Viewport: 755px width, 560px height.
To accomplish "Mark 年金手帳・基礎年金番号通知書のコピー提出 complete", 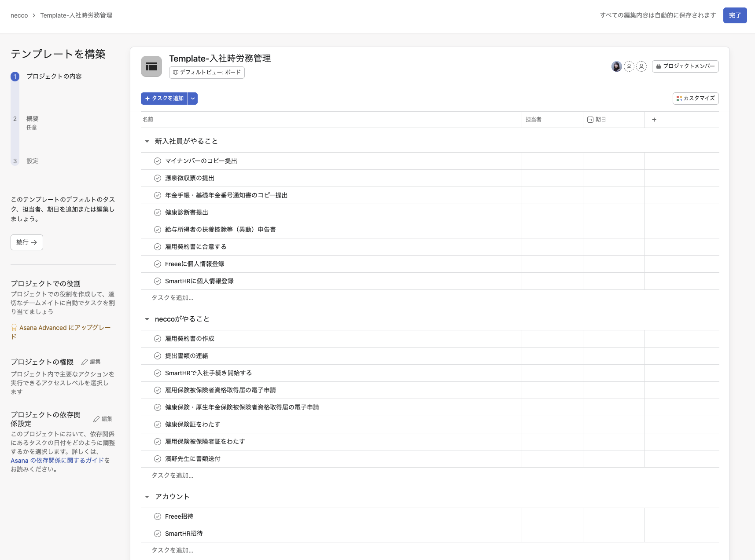I will [x=158, y=195].
